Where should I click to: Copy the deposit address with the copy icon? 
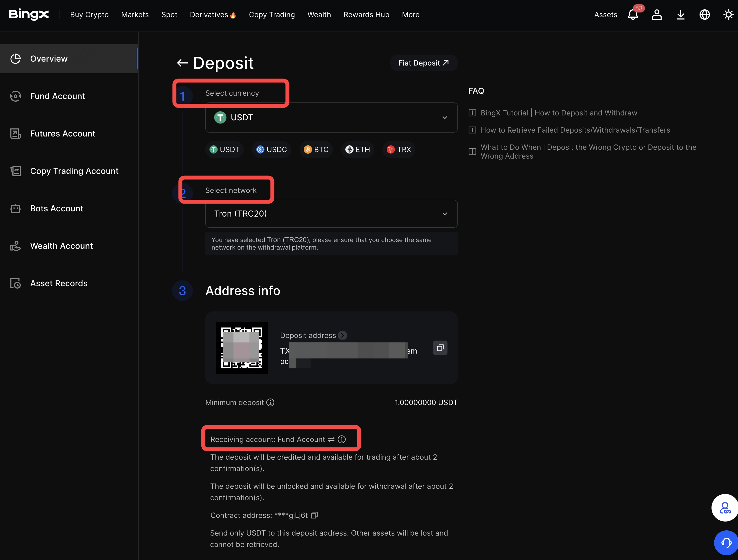click(440, 348)
